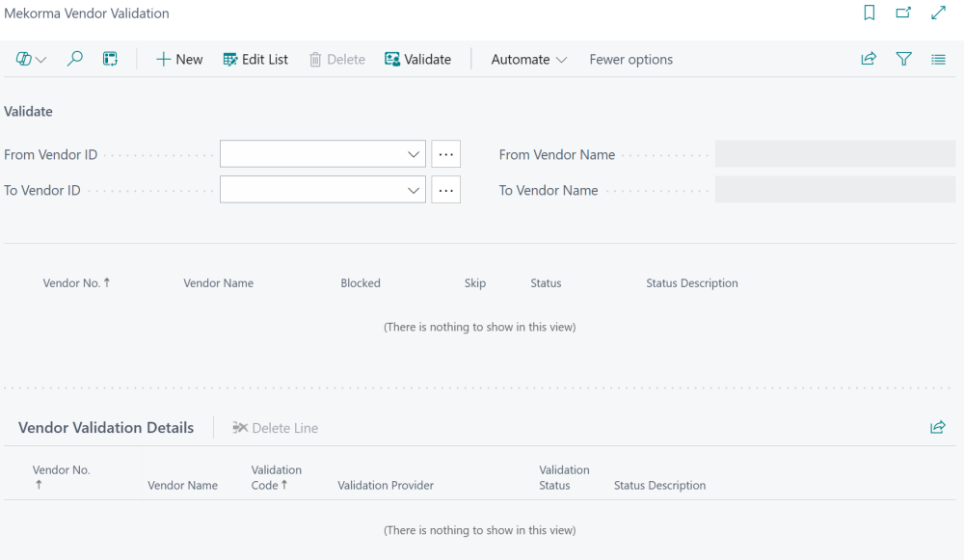The image size is (964, 560).
Task: Expand the To Vendor ID dropdown
Action: (415, 189)
